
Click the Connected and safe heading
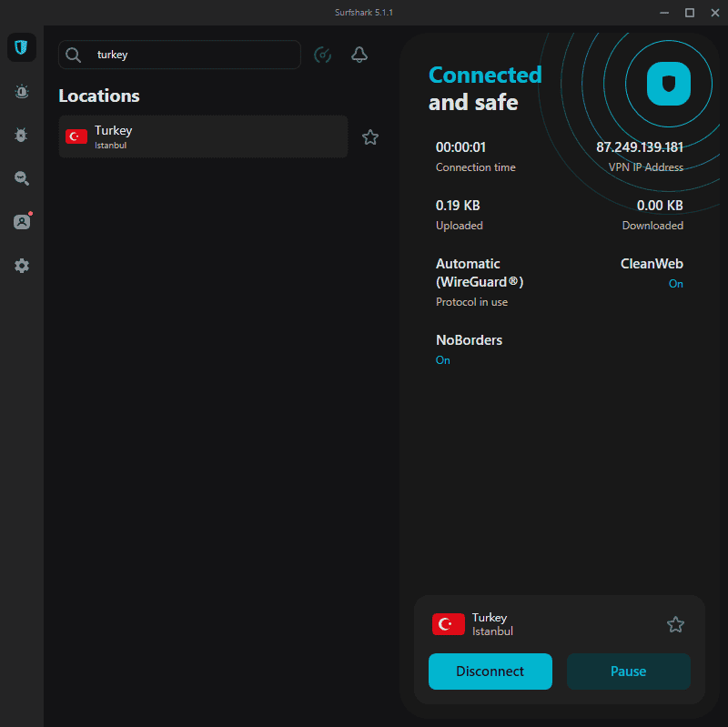tap(485, 88)
